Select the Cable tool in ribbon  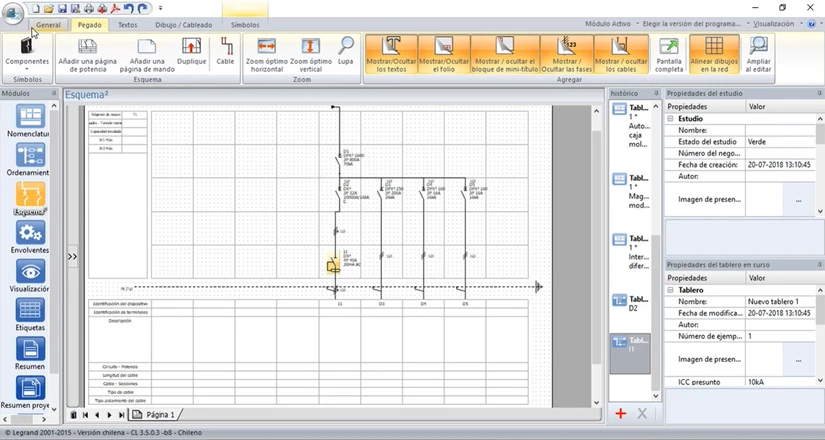[x=225, y=52]
